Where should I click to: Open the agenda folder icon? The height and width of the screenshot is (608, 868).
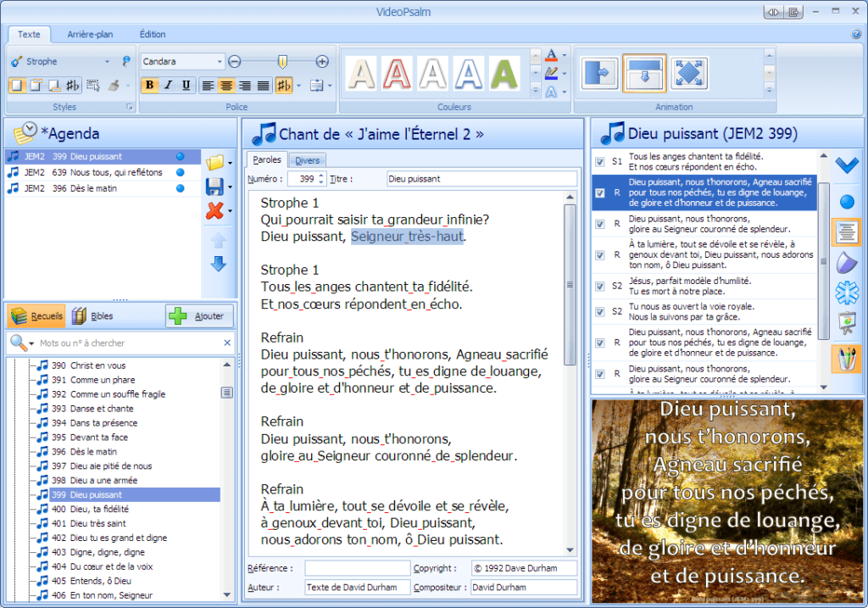[215, 162]
